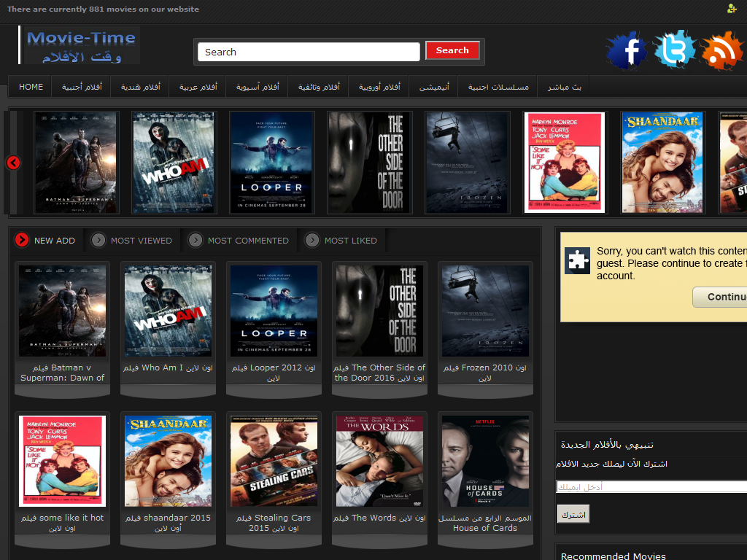Open the House of Cards thumbnail
This screenshot has height=560, width=747.
(485, 461)
